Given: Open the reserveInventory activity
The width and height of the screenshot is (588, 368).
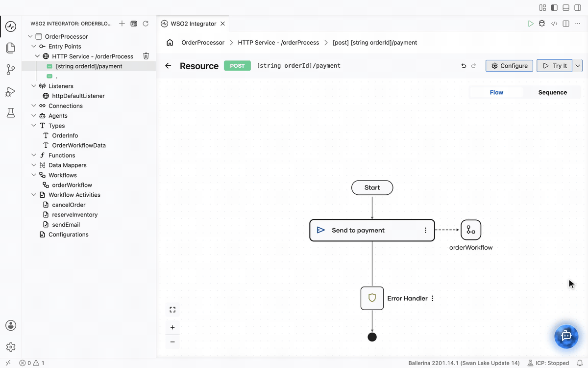Looking at the screenshot, I should click(75, 215).
